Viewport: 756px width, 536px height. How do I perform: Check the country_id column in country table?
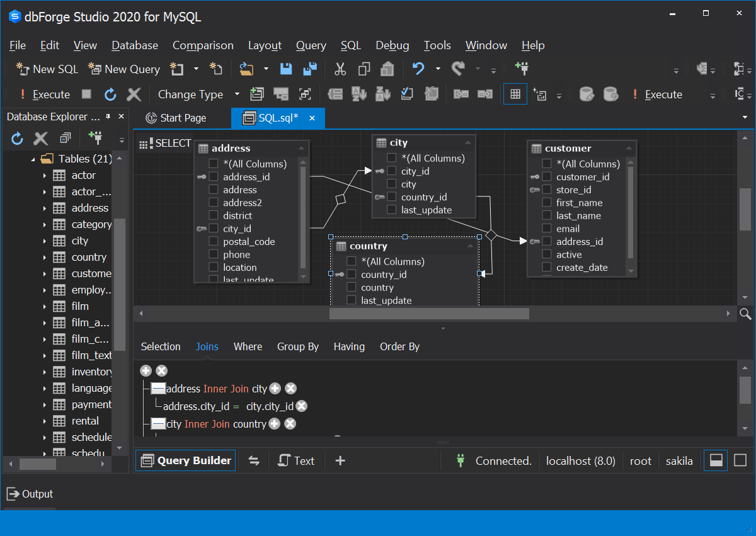(x=351, y=274)
